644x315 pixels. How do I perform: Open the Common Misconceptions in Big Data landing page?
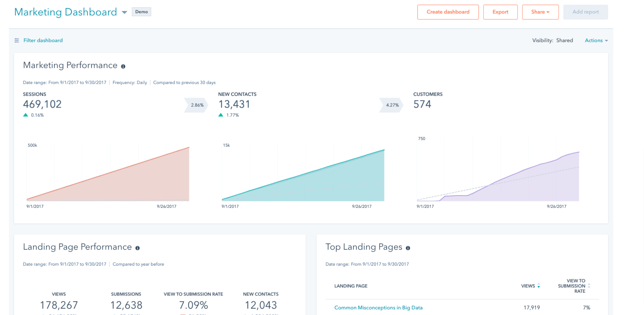(x=378, y=307)
